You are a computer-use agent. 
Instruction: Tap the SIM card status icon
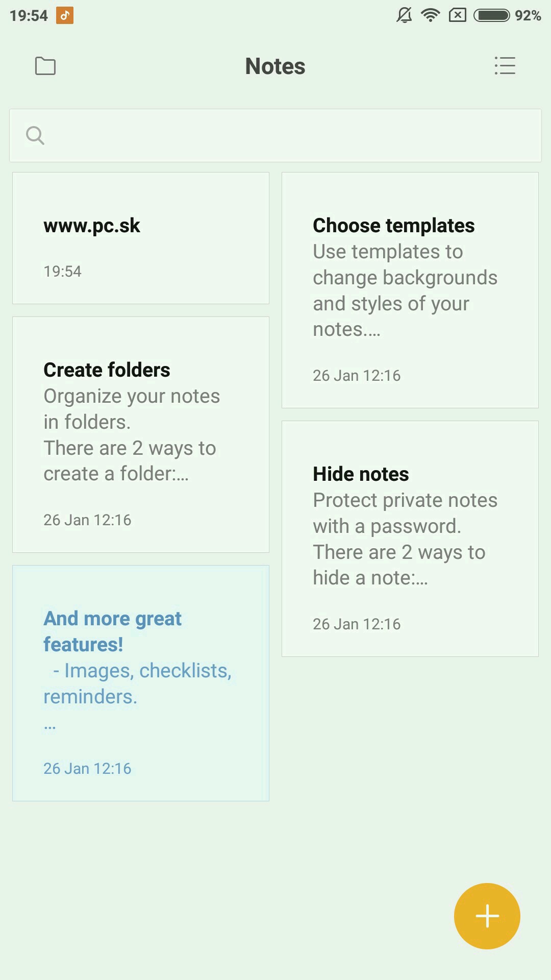click(458, 15)
